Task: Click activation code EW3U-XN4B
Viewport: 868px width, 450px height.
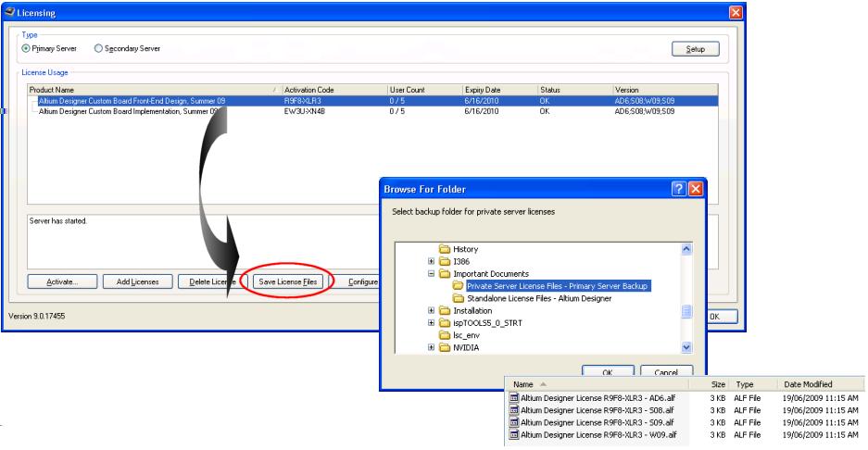Action: [x=305, y=111]
